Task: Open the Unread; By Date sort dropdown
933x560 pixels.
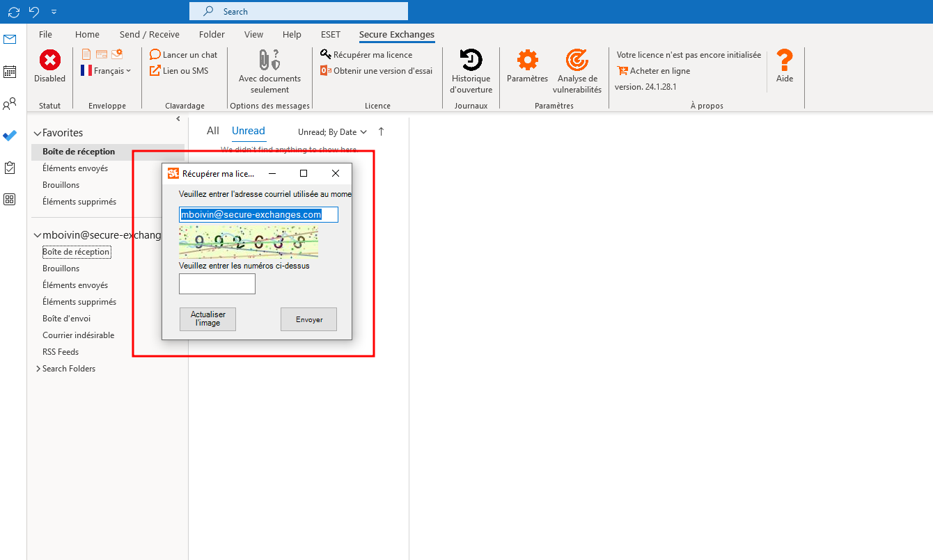Action: [x=332, y=132]
